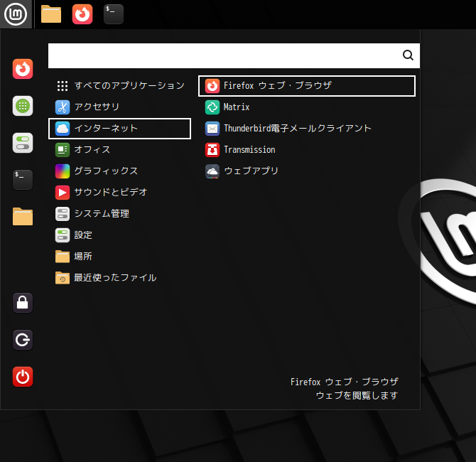Launch Firefox from the top panel
Image resolution: width=476 pixels, height=462 pixels.
82,14
